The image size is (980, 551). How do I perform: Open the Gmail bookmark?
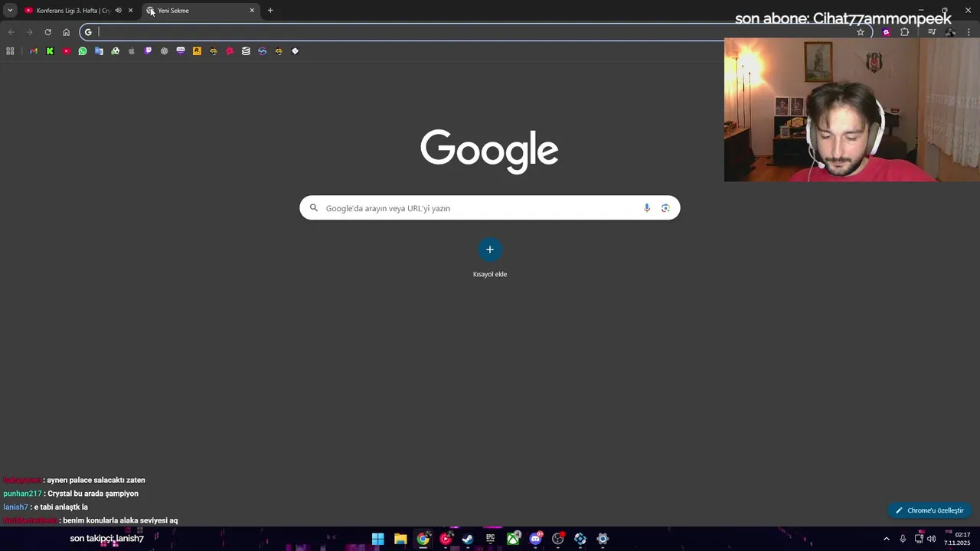[x=33, y=51]
